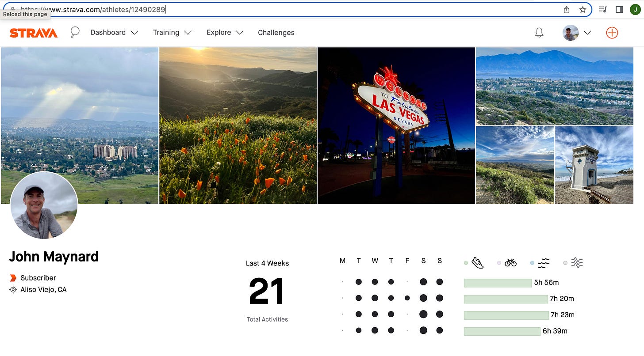
Task: Open the orange poppies hillside photo
Action: tap(238, 126)
